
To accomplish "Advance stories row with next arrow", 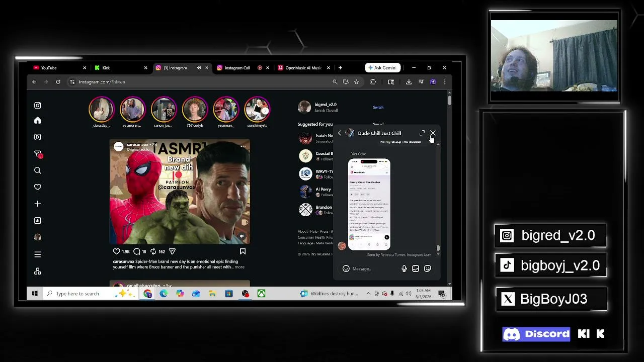I will click(x=265, y=110).
